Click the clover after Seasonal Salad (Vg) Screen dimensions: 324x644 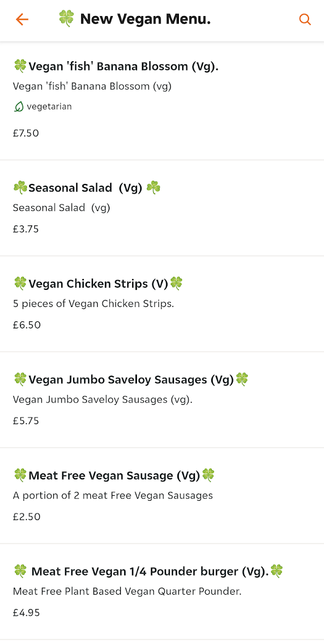coord(154,187)
